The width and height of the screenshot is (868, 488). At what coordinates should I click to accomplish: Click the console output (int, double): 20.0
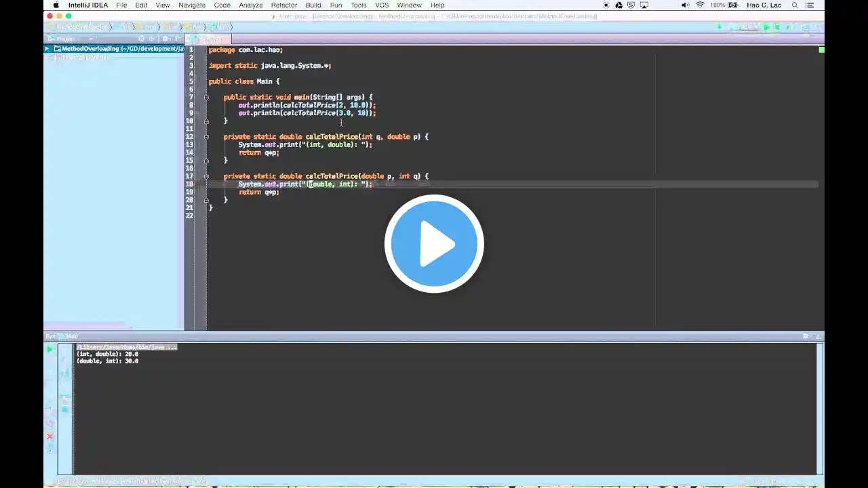pos(107,354)
